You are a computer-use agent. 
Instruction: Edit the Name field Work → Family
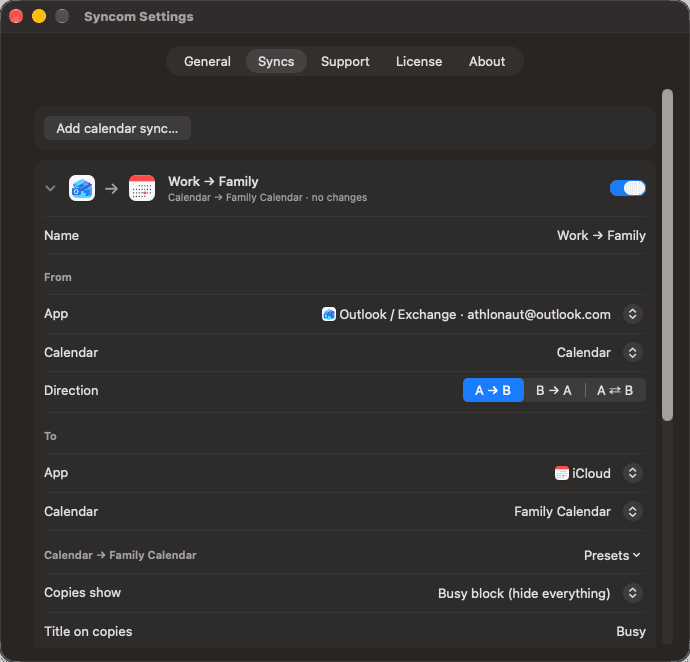[601, 235]
